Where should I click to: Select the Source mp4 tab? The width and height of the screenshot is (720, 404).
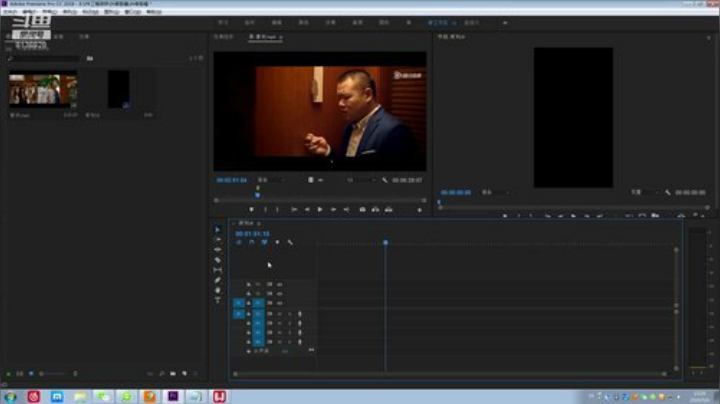(262, 37)
